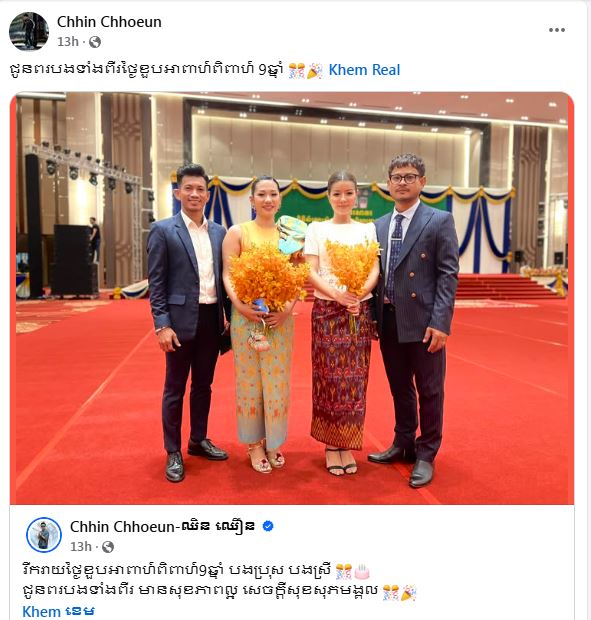Click the confetti ball emoji in top caption
The width and height of the screenshot is (591, 620).
click(296, 70)
